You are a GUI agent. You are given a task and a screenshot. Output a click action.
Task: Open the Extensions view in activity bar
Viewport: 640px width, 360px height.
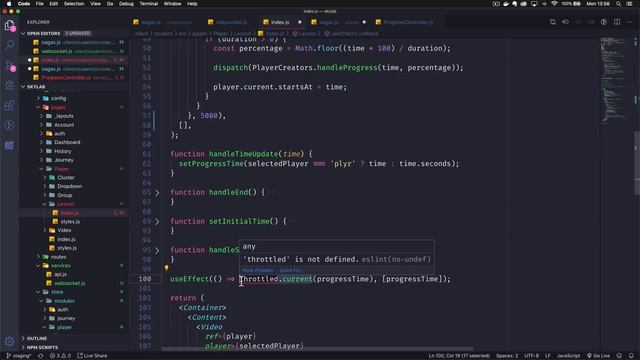pyautogui.click(x=9, y=105)
